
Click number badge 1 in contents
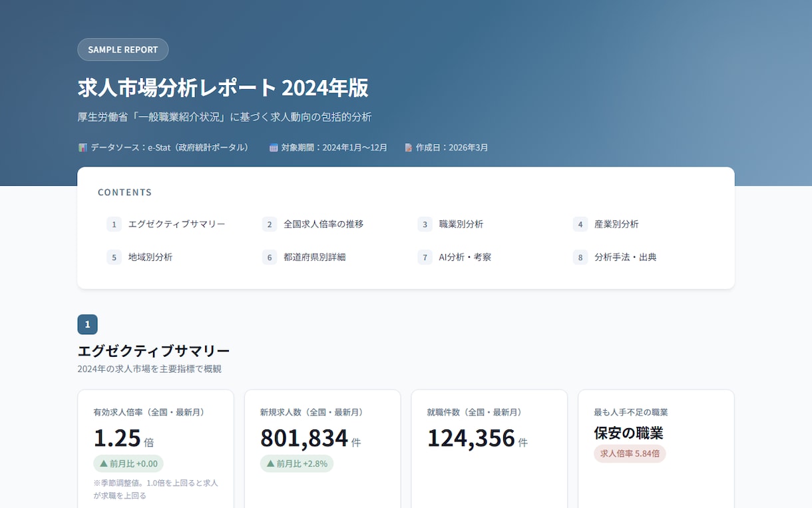point(114,224)
